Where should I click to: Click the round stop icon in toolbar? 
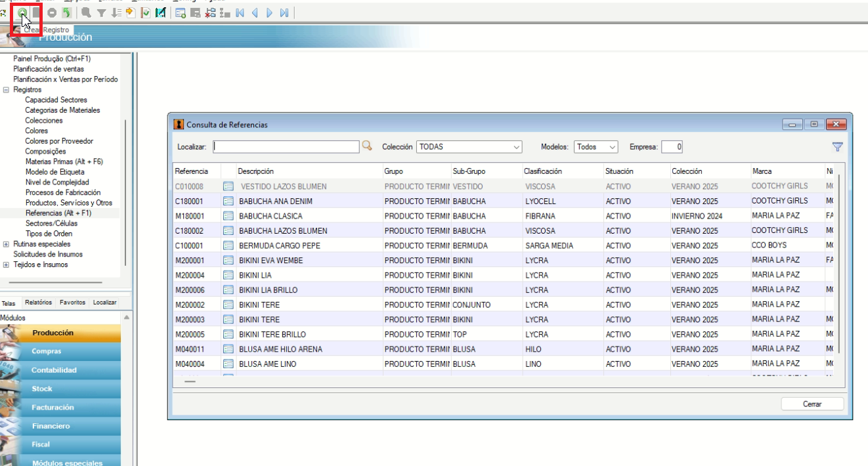tap(51, 12)
